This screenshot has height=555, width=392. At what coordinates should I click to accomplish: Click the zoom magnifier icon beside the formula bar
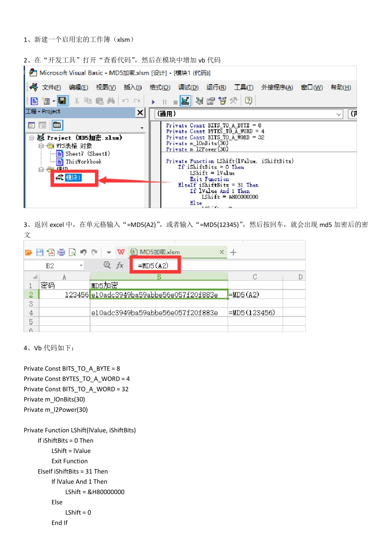click(107, 265)
